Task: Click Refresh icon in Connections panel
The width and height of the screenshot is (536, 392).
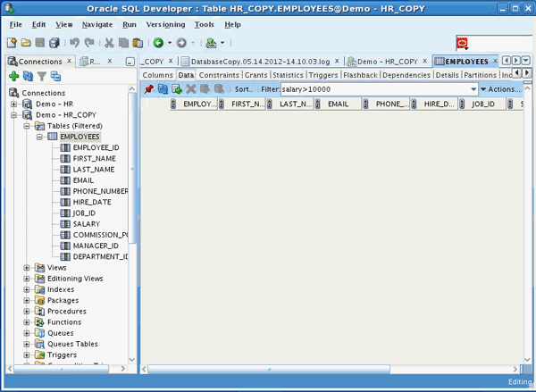Action: coord(28,76)
